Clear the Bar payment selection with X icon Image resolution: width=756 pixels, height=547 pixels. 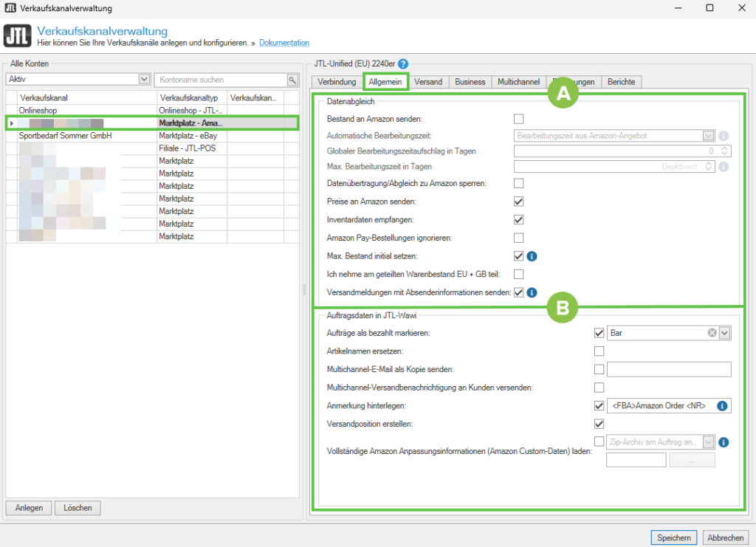point(712,333)
